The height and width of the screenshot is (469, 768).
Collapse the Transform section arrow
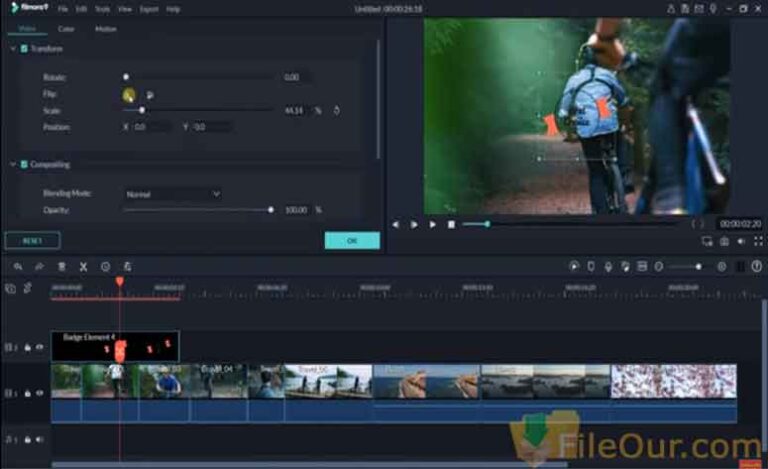pyautogui.click(x=12, y=48)
